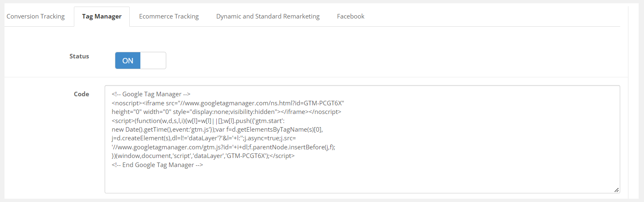Open Dynamic and Standard Remarketing tab

click(x=268, y=16)
